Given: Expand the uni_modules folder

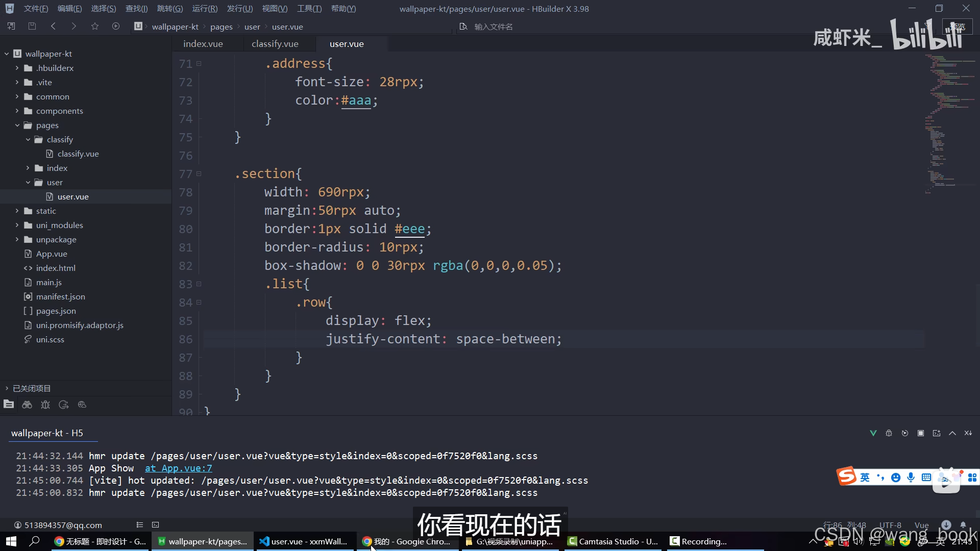Looking at the screenshot, I should click(17, 225).
